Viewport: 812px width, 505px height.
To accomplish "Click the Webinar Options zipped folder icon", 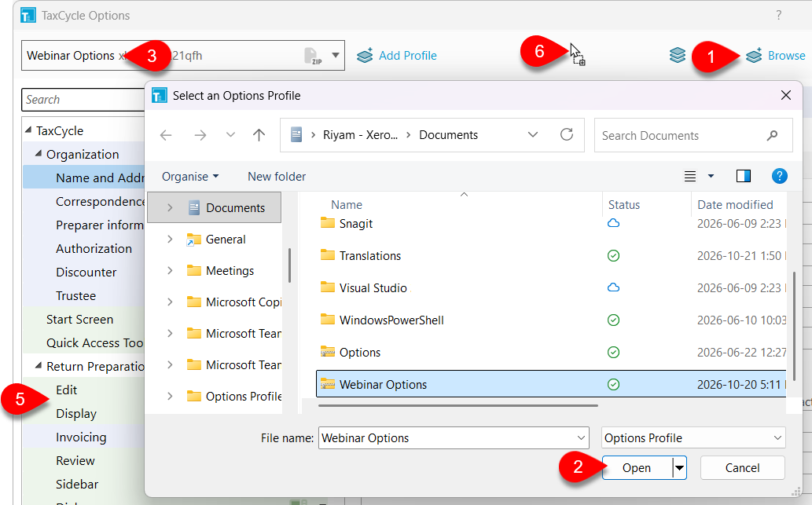I will 327,384.
